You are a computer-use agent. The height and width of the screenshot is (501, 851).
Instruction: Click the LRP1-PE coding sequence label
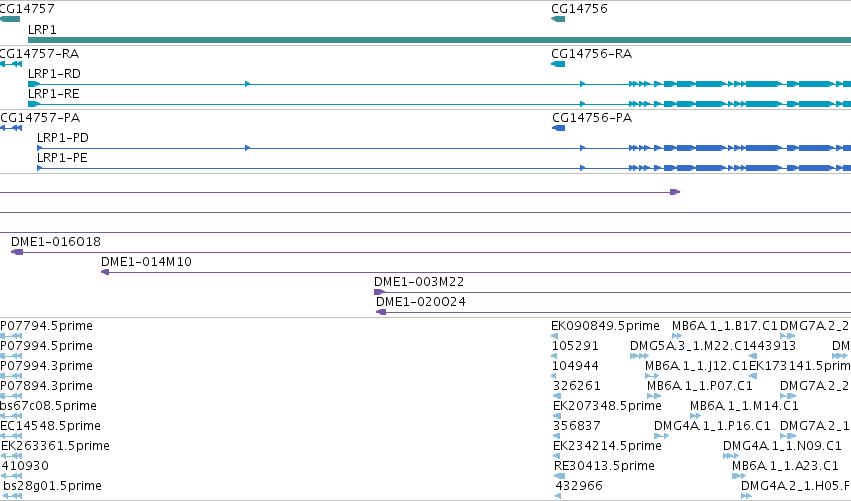[x=62, y=158]
